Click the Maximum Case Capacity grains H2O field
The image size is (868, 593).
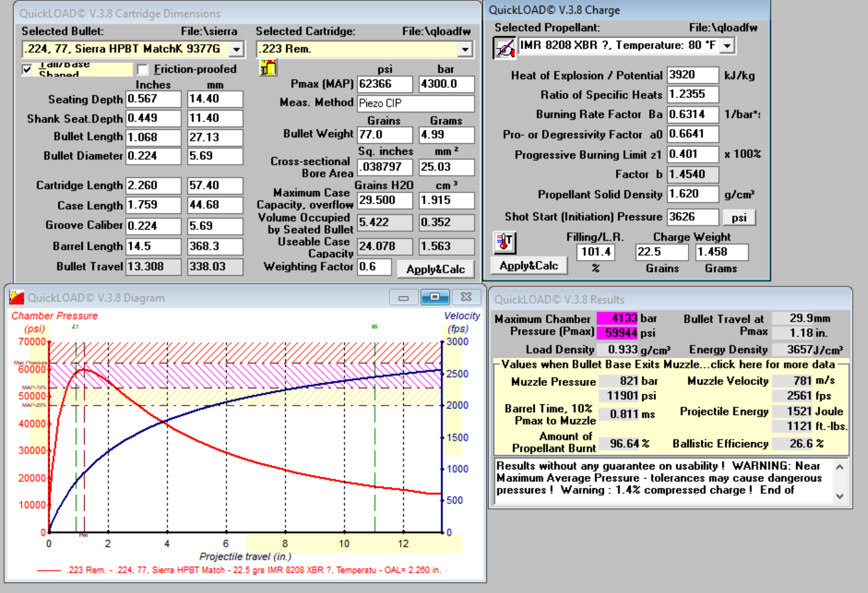(x=385, y=201)
